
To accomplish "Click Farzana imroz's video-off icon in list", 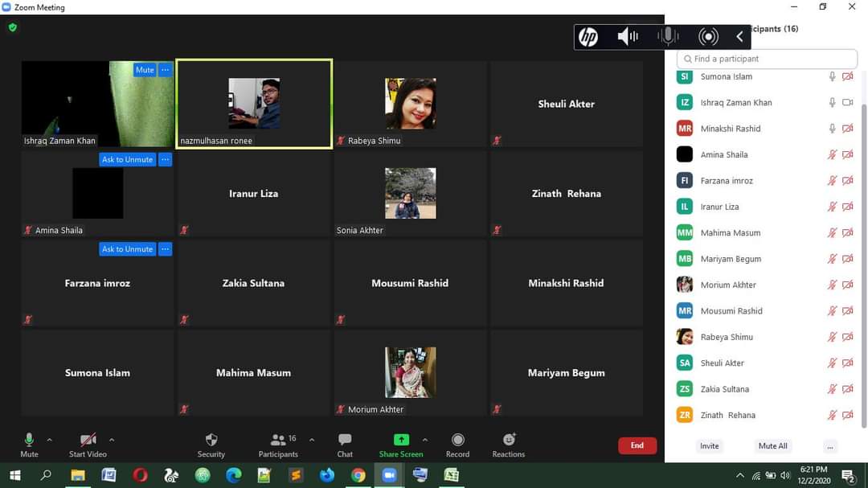I will [x=848, y=181].
